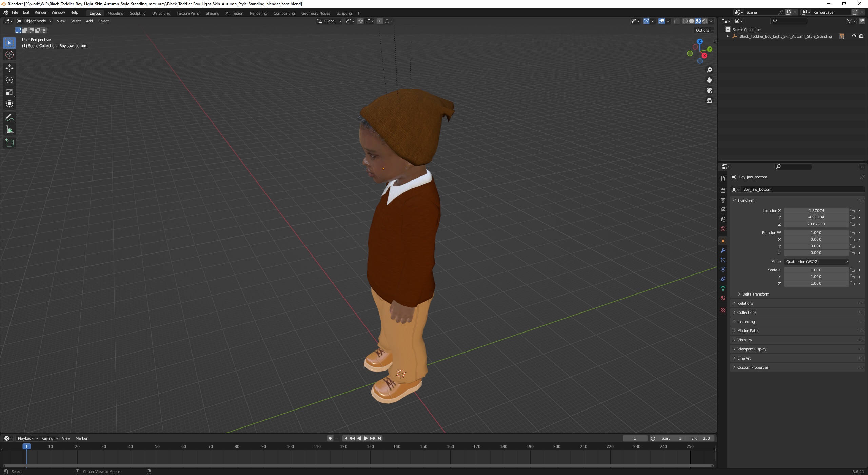
Task: Open the Modifiers wrench tab
Action: (x=723, y=250)
